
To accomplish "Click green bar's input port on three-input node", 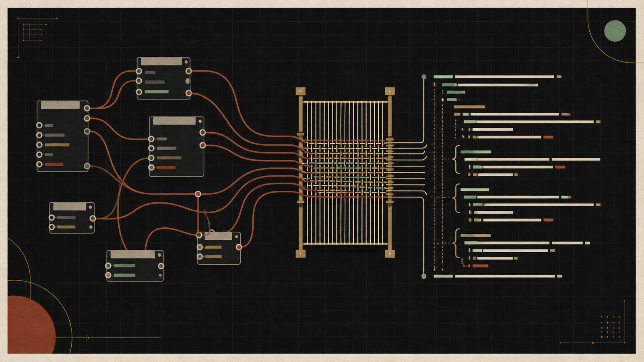I will click(139, 92).
